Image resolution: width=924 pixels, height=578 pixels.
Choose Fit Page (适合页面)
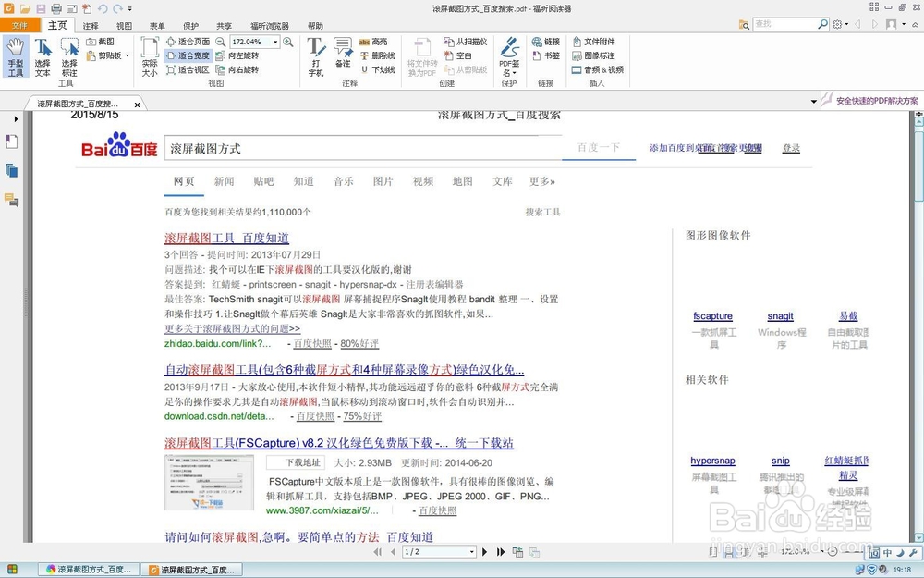188,42
